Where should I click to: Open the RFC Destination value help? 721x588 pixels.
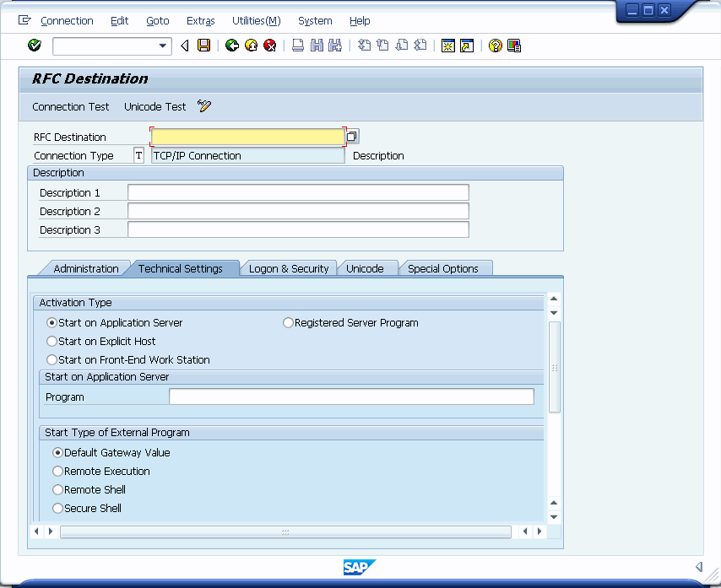click(351, 136)
